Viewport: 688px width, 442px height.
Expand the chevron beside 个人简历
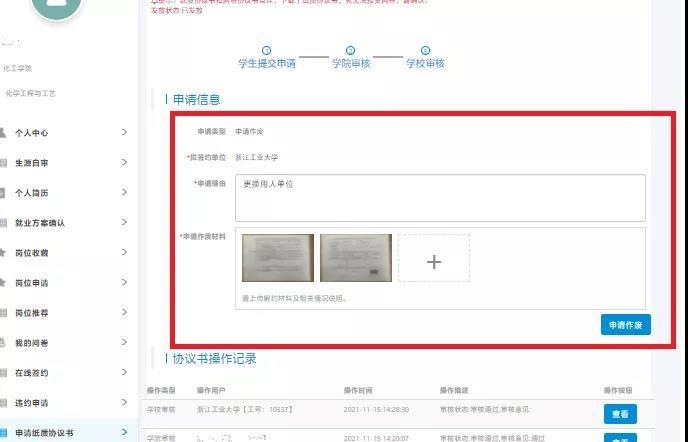coord(124,192)
